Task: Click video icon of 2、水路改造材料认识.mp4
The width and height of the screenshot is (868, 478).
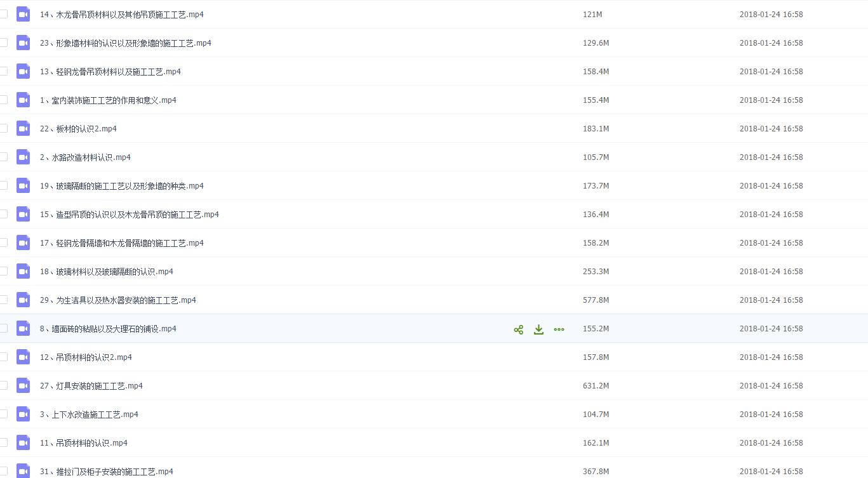Action: click(23, 157)
